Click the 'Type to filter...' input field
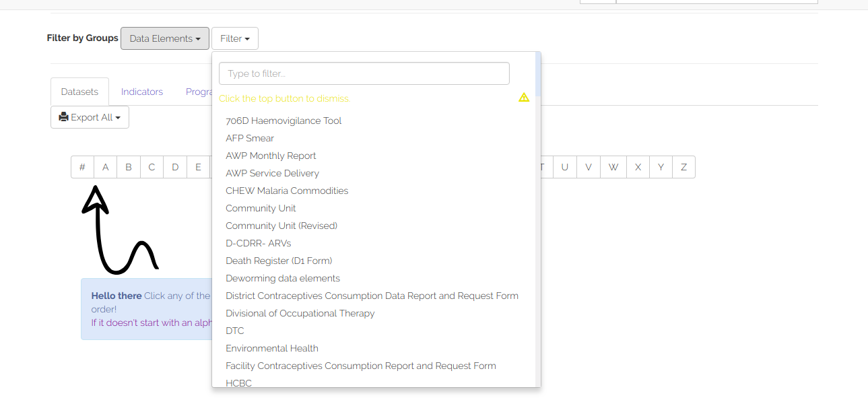Image resolution: width=868 pixels, height=402 pixels. 364,73
